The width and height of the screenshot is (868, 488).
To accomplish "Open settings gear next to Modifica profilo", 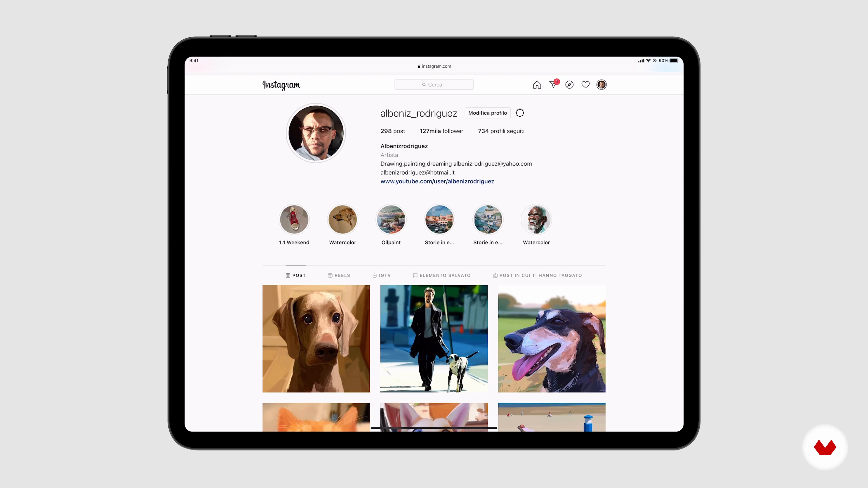I will tap(520, 113).
